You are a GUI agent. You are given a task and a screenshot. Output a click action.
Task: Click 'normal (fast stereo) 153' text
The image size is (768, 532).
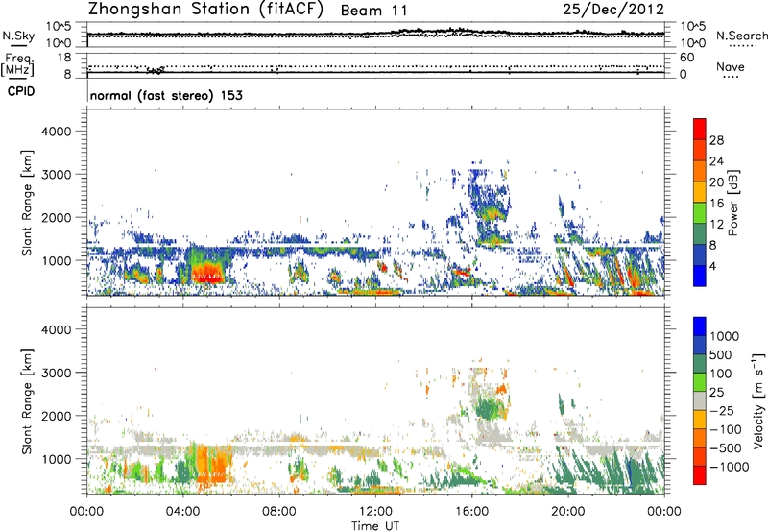pyautogui.click(x=166, y=95)
